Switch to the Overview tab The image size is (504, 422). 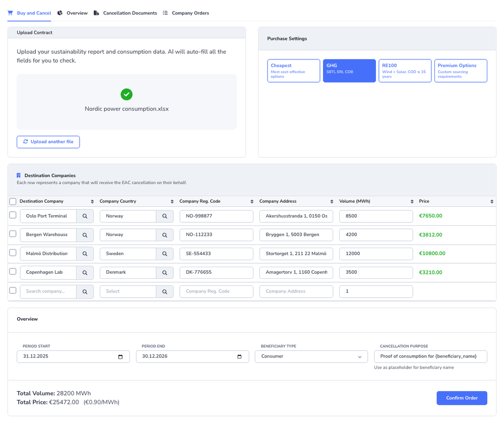point(73,13)
